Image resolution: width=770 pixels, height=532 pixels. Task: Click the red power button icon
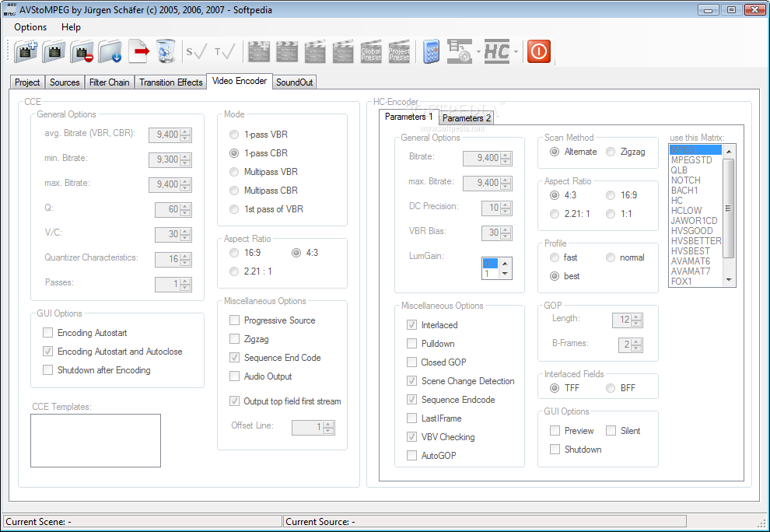coord(539,51)
